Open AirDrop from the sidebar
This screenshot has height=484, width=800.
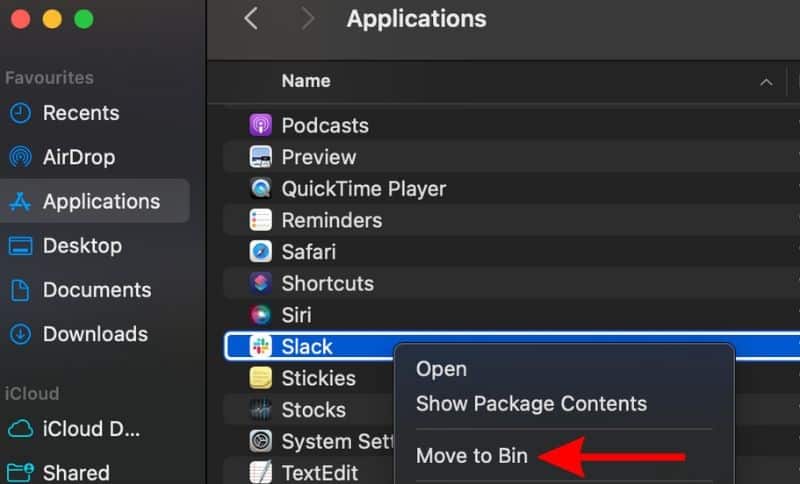pos(78,157)
